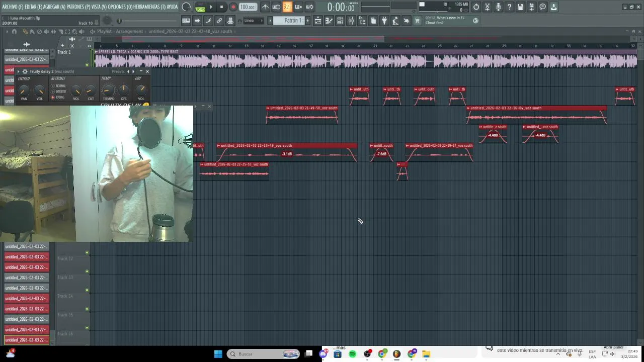Open Fruity delay 2 Presets list
Image resolution: width=644 pixels, height=362 pixels.
(118, 71)
